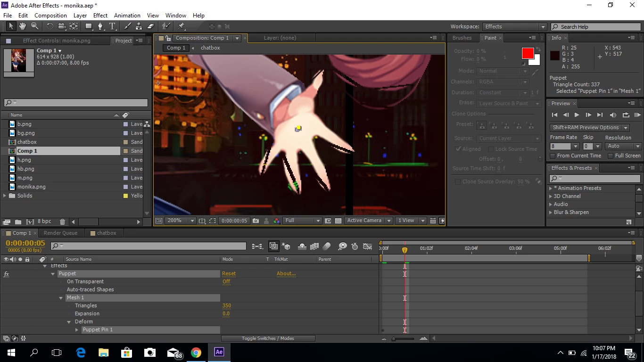Image resolution: width=644 pixels, height=362 pixels.
Task: Click the red foreground color swatch
Action: click(x=528, y=53)
